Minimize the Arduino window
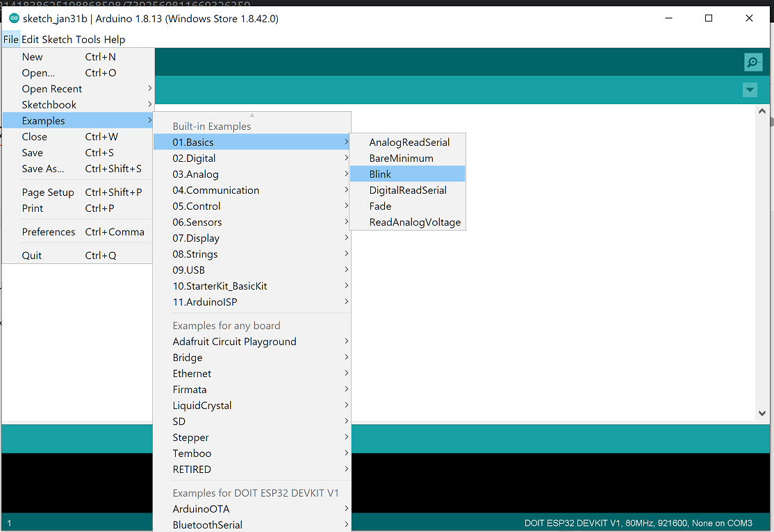 pos(669,18)
